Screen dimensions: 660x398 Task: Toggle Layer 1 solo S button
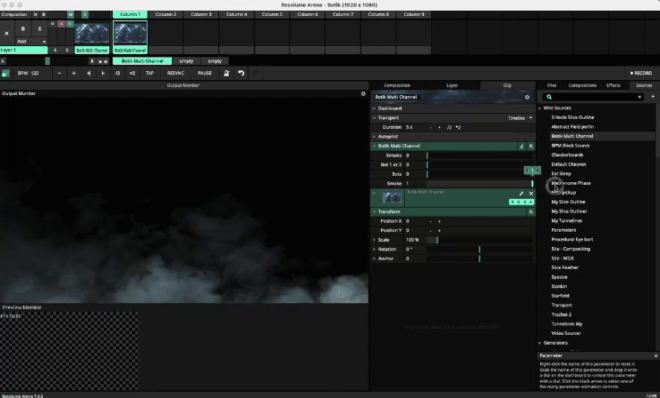(40, 29)
